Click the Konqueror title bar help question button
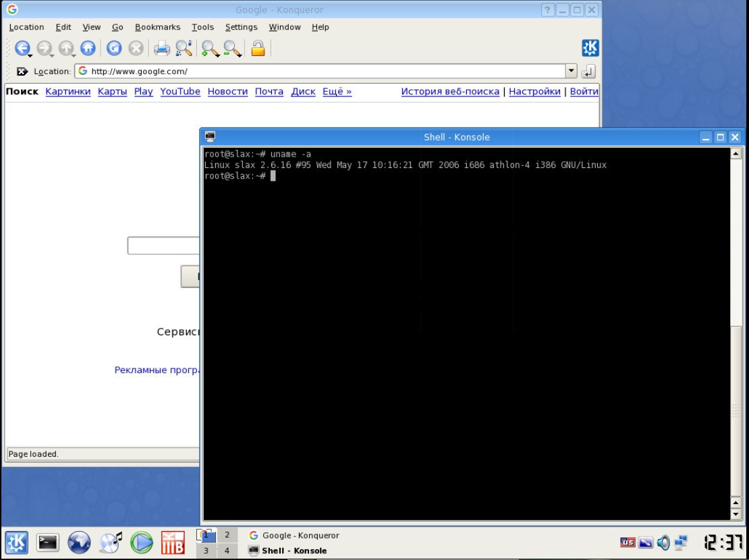749x560 pixels. click(x=548, y=9)
